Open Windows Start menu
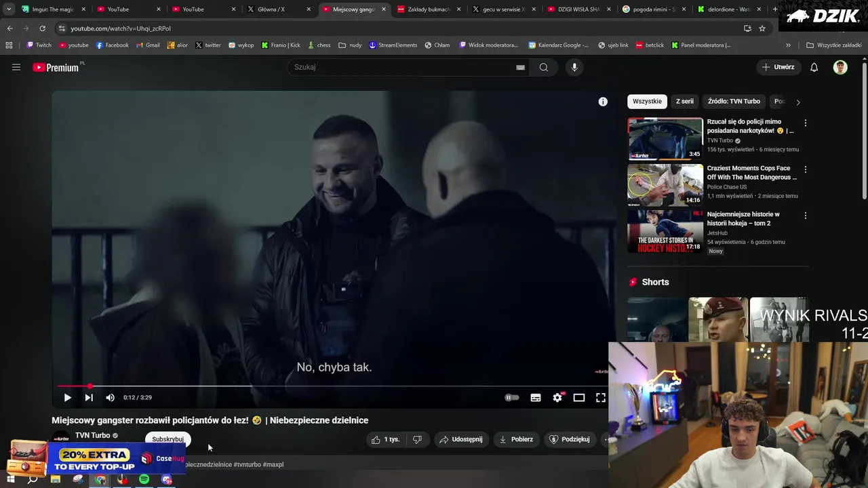This screenshot has height=488, width=868. pos(10,479)
